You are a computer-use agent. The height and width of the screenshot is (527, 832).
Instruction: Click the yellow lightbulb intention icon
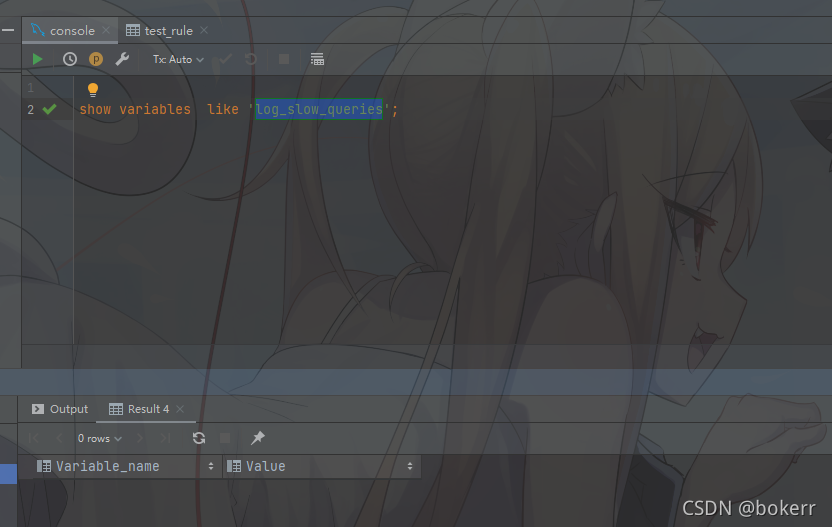click(x=93, y=89)
